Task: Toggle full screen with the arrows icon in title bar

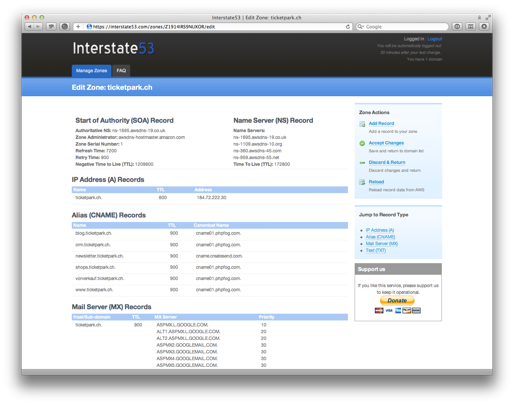Action: point(488,17)
